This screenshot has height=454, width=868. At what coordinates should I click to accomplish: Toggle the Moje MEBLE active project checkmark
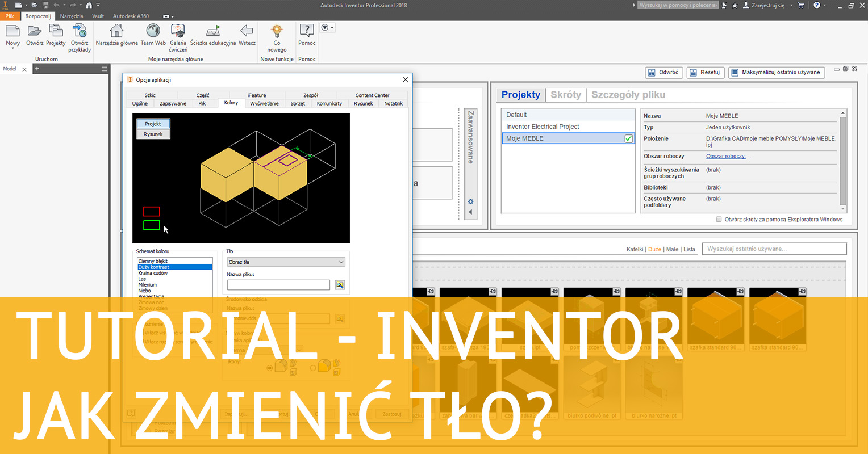click(x=629, y=138)
